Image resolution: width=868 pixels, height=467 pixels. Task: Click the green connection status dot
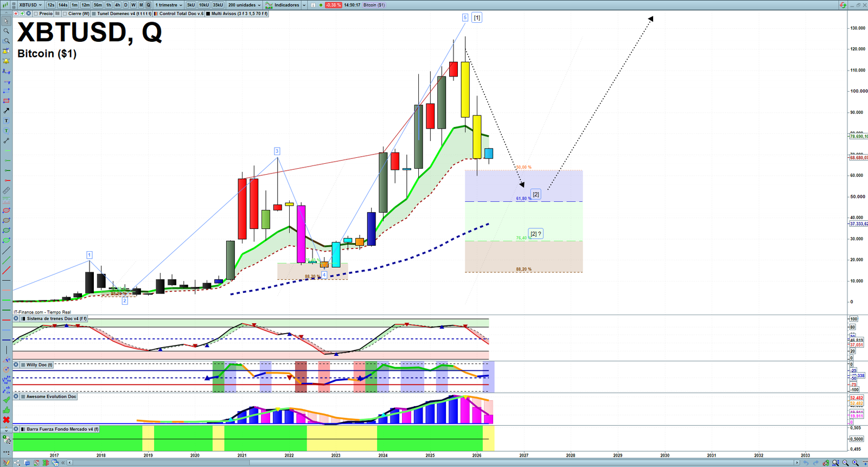coord(321,5)
